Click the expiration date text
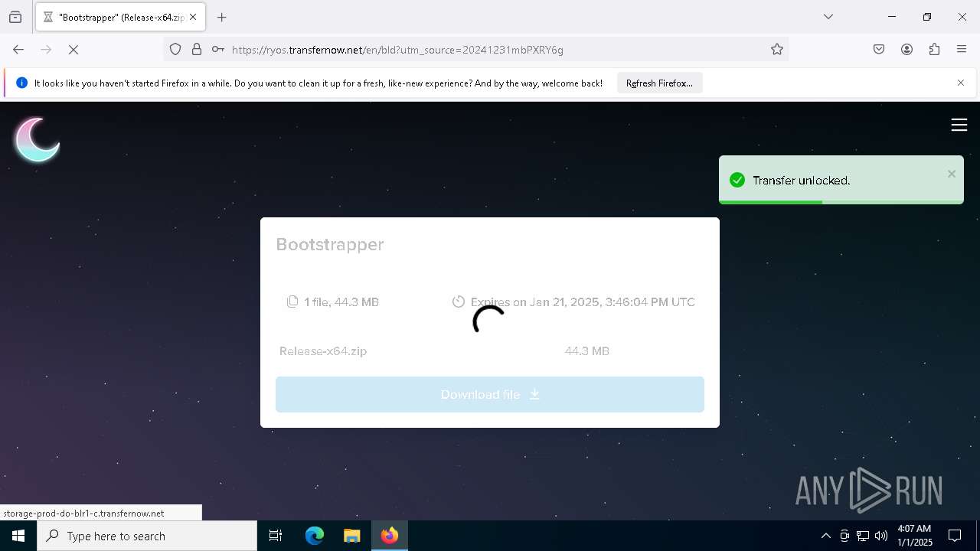 pyautogui.click(x=583, y=302)
